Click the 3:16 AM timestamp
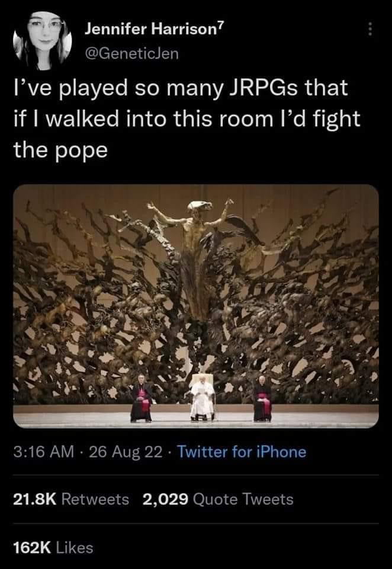The width and height of the screenshot is (392, 569). tap(44, 452)
